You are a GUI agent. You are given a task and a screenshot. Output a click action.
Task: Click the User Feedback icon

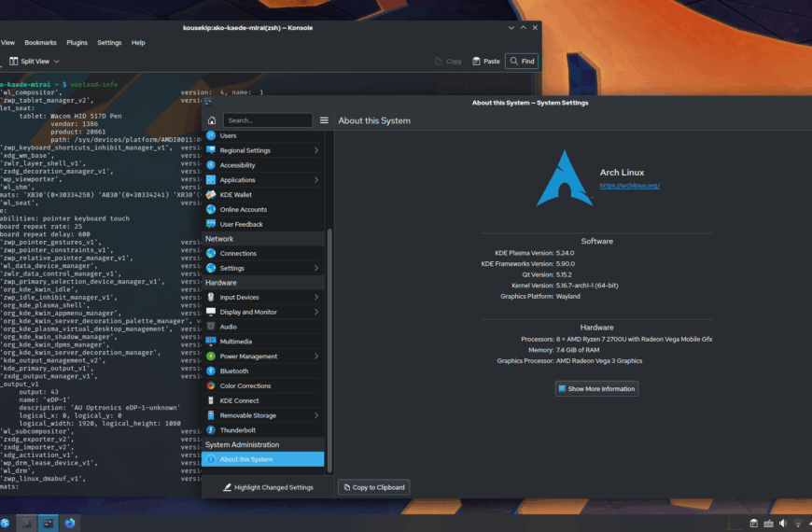211,224
